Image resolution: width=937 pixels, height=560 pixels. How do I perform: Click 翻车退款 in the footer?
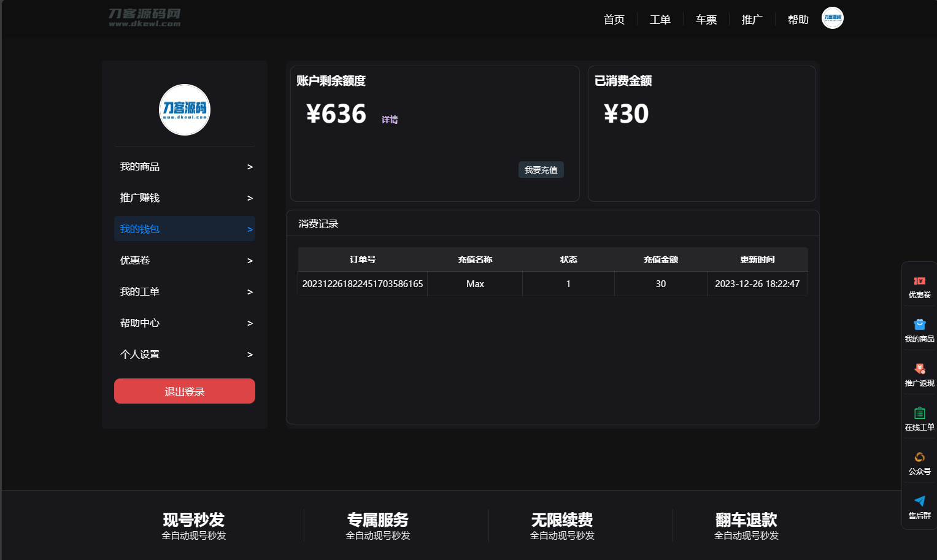[746, 520]
